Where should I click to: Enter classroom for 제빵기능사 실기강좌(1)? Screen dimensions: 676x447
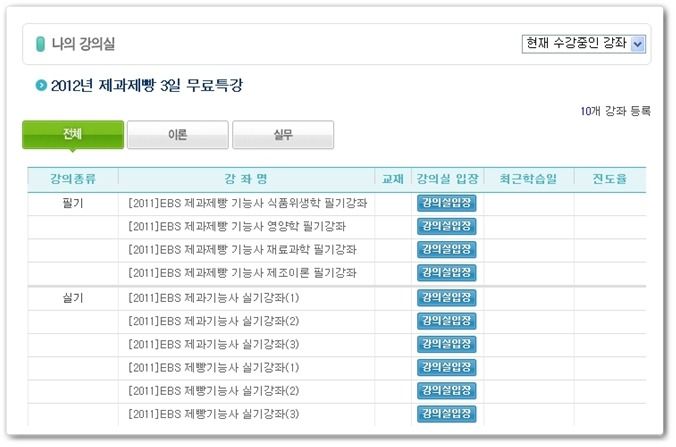pos(447,367)
